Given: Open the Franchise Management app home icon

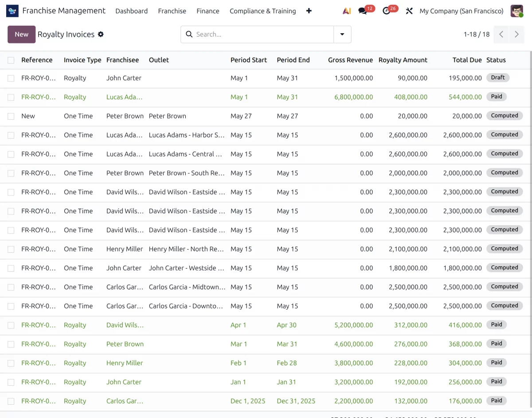Looking at the screenshot, I should click(x=12, y=11).
